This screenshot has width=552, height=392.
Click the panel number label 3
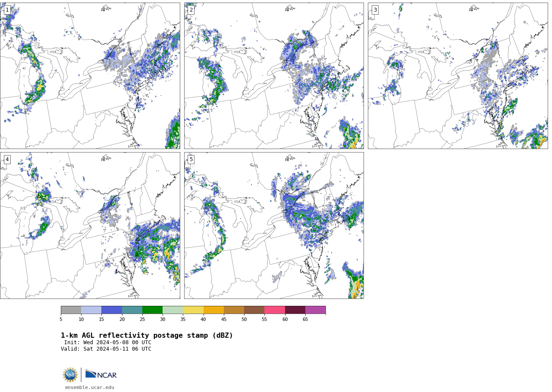click(375, 10)
